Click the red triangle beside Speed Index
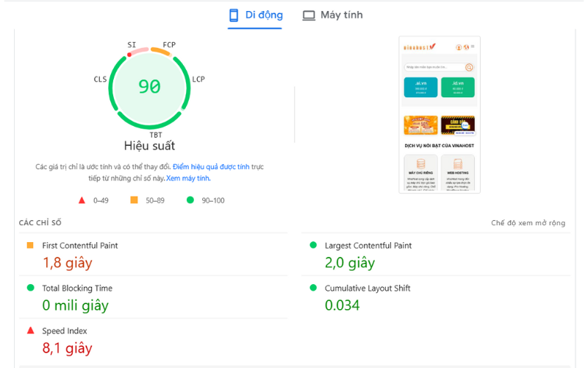This screenshot has width=588, height=368. pyautogui.click(x=30, y=330)
